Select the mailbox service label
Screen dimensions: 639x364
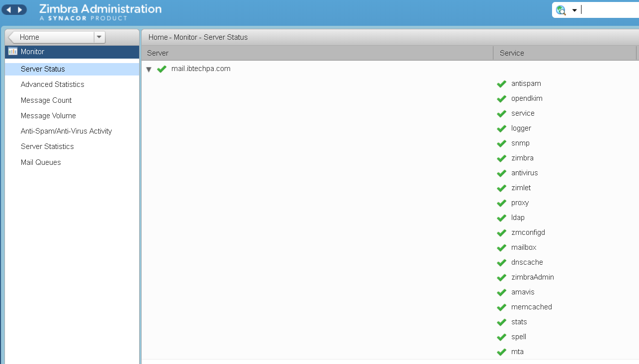[x=524, y=247]
